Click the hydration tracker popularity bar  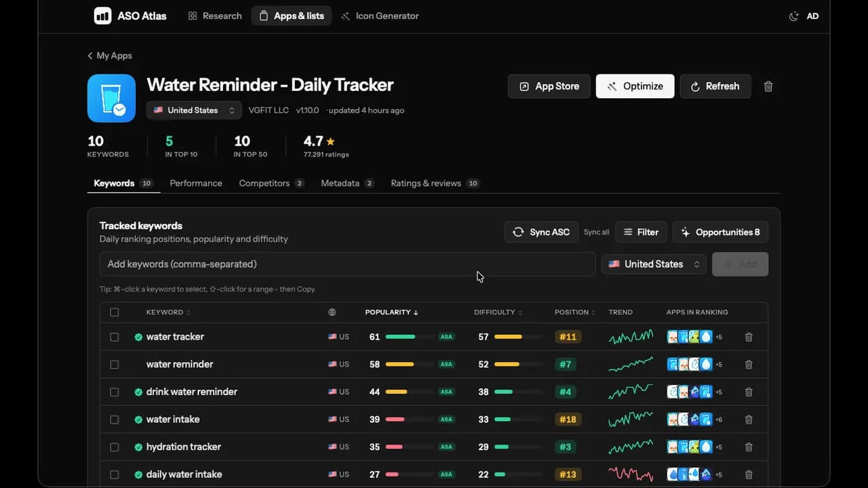(x=410, y=447)
